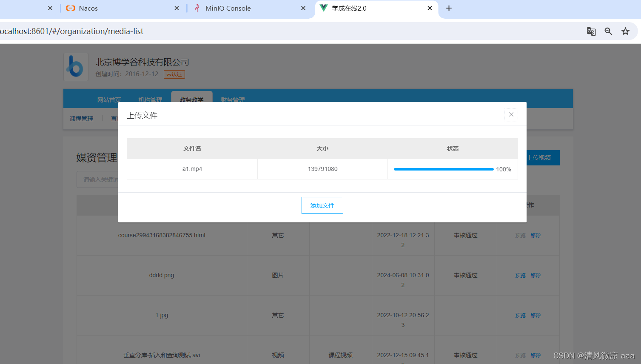Click the 图片 type cell of dddd.png
Image resolution: width=641 pixels, height=364 pixels.
(278, 275)
